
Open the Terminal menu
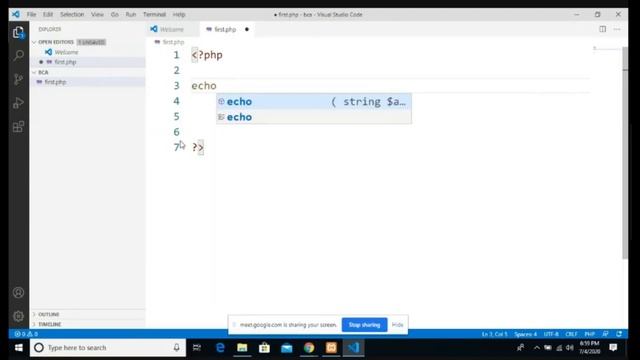pyautogui.click(x=154, y=14)
